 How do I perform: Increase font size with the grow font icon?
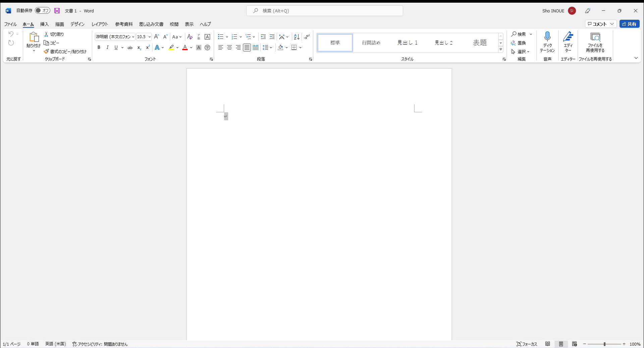(x=156, y=37)
